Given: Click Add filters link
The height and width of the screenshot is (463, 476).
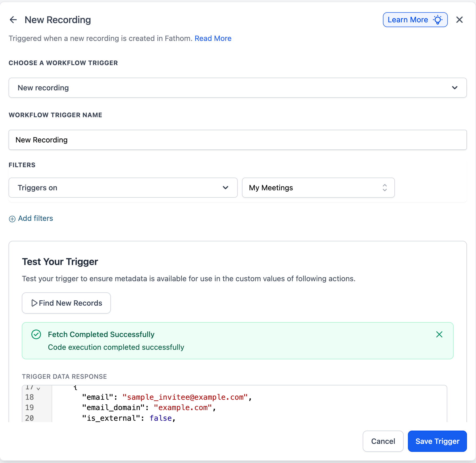Looking at the screenshot, I should click(x=35, y=218).
